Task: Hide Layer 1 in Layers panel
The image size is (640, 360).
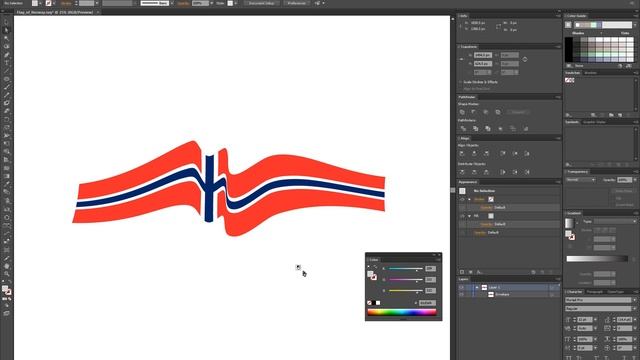Action: (x=462, y=287)
